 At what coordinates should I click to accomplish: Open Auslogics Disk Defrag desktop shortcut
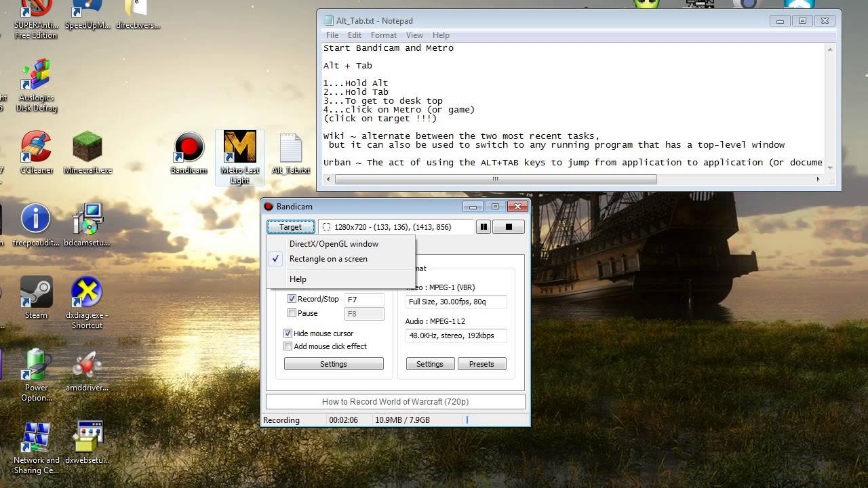coord(36,87)
